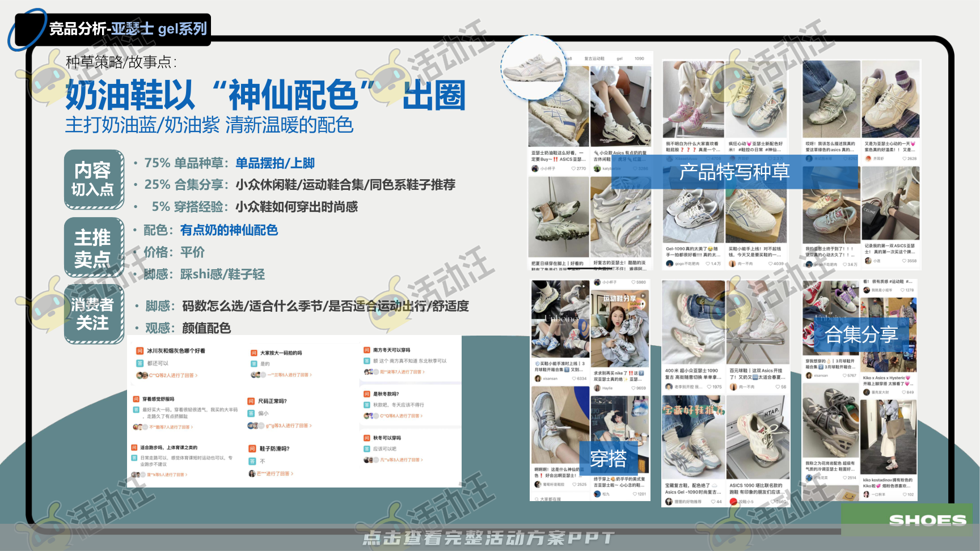Click the text 单品摆拍/上脚
This screenshot has height=551, width=980.
pyautogui.click(x=275, y=163)
